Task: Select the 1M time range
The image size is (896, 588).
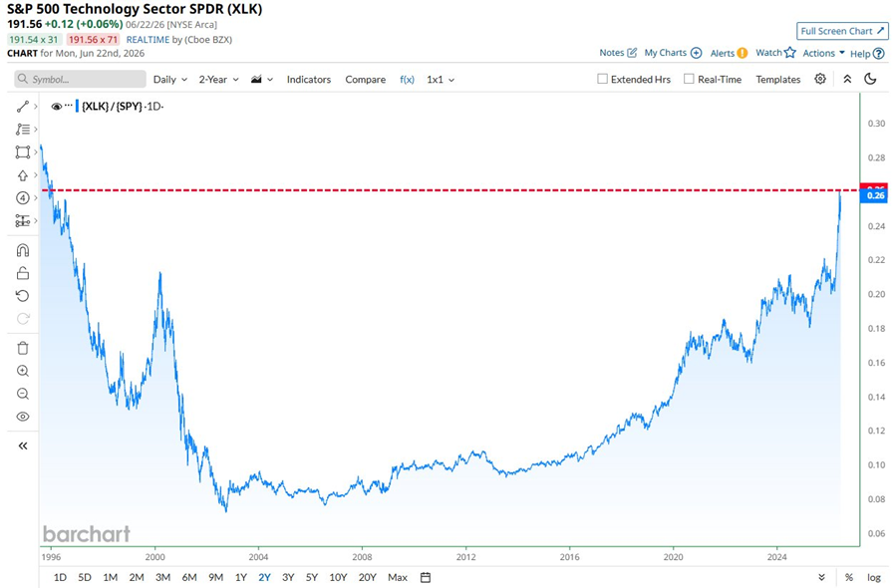Action: (x=111, y=577)
